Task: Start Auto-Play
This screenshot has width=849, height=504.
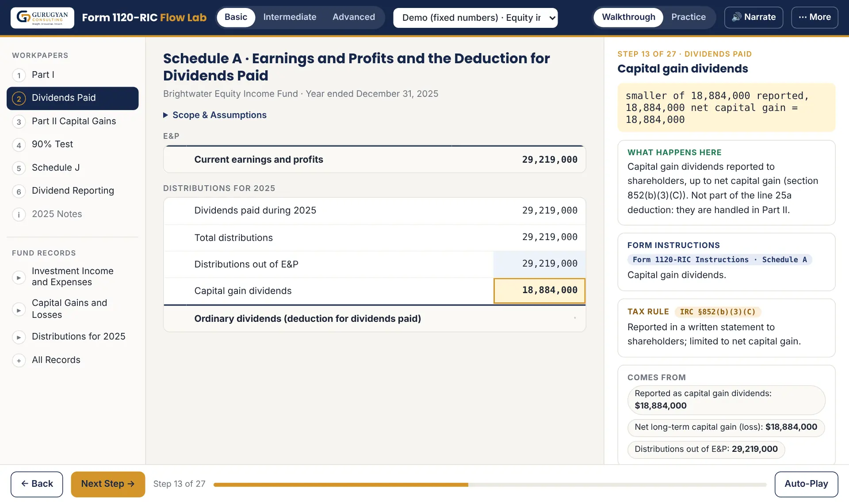Action: pyautogui.click(x=806, y=484)
